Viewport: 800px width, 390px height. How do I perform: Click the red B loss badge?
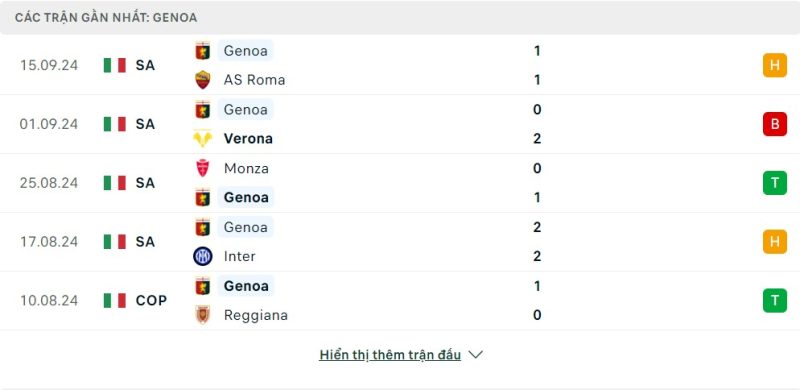774,124
